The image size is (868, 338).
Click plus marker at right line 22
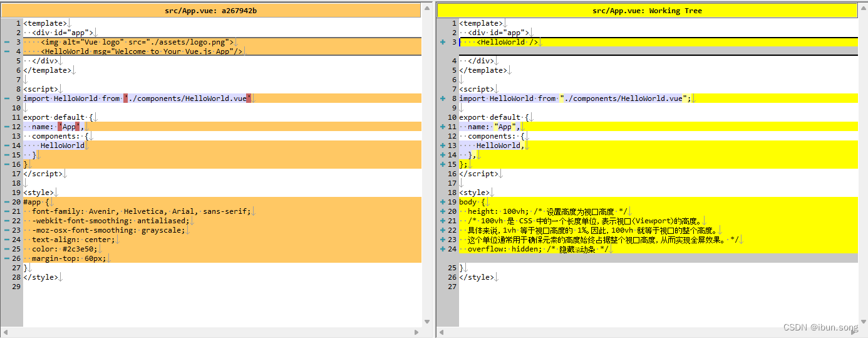pyautogui.click(x=443, y=230)
